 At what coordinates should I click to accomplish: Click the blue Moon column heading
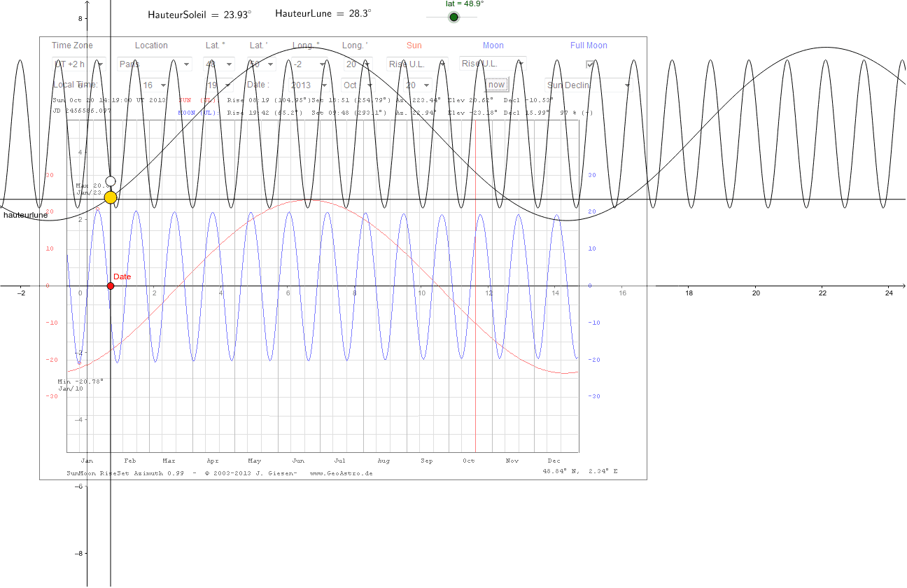tap(493, 45)
